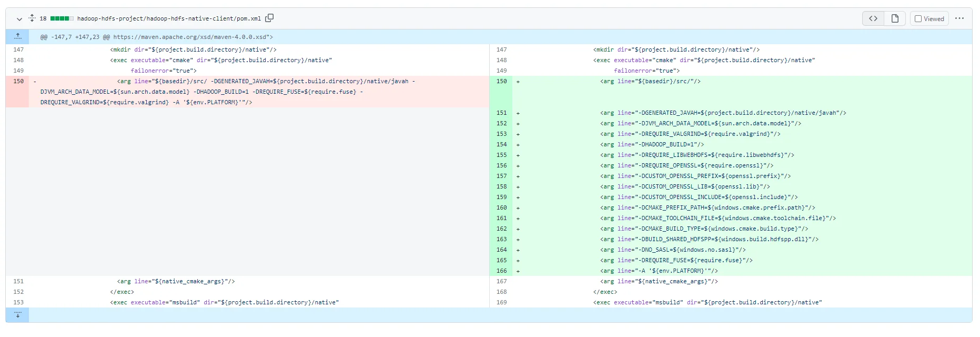Click left-side line number 147

[x=18, y=49]
